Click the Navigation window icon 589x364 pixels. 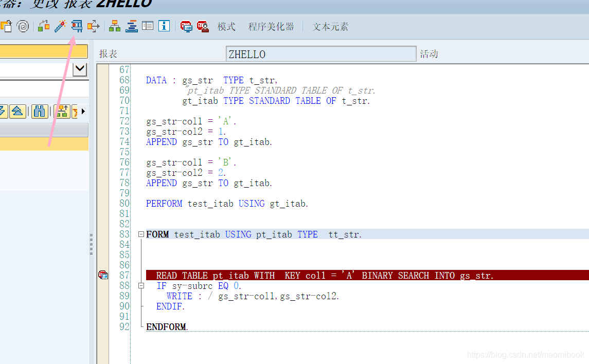pyautogui.click(x=132, y=26)
